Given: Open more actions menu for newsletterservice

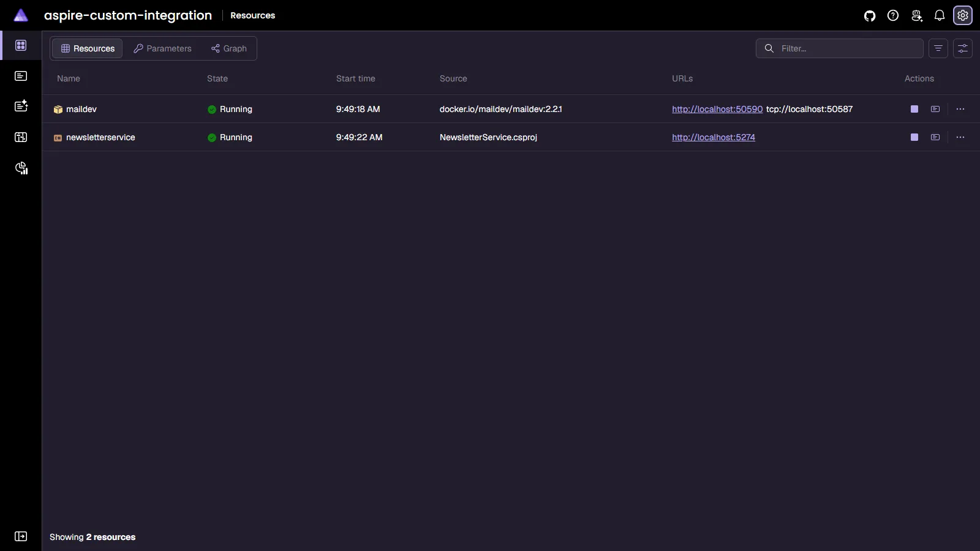Looking at the screenshot, I should point(960,137).
